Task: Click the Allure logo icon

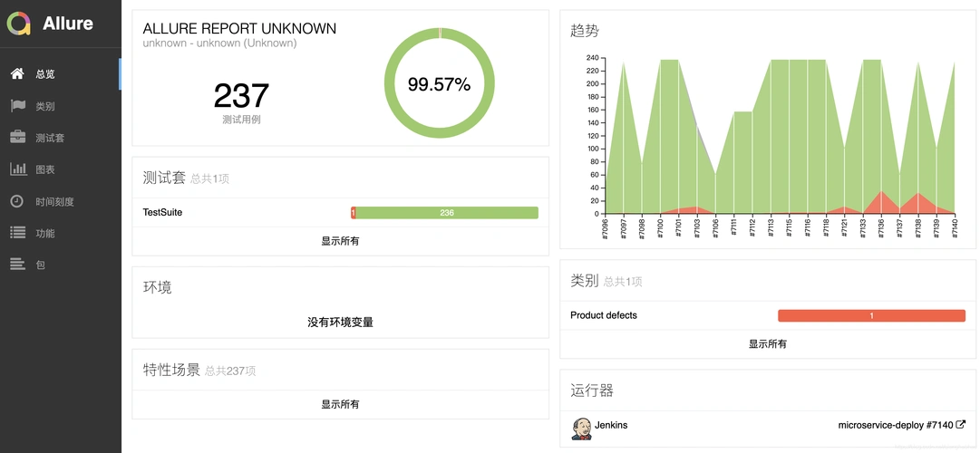Action: [19, 24]
